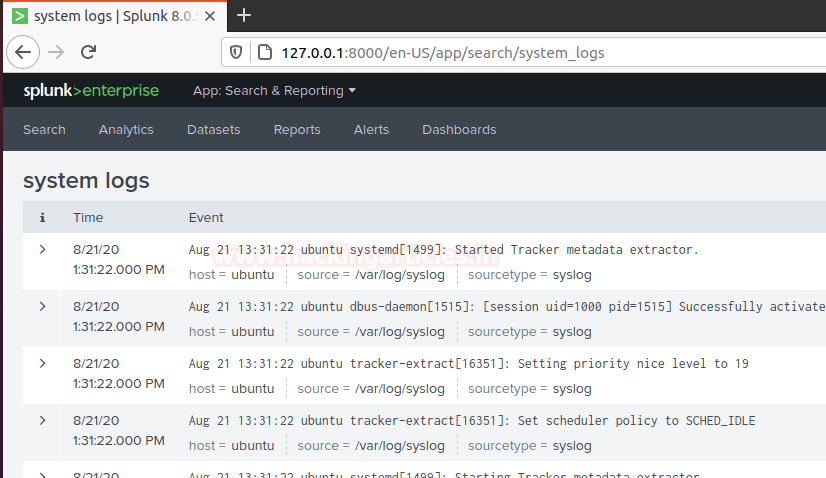
Task: Open the Analytics tab
Action: (x=126, y=130)
